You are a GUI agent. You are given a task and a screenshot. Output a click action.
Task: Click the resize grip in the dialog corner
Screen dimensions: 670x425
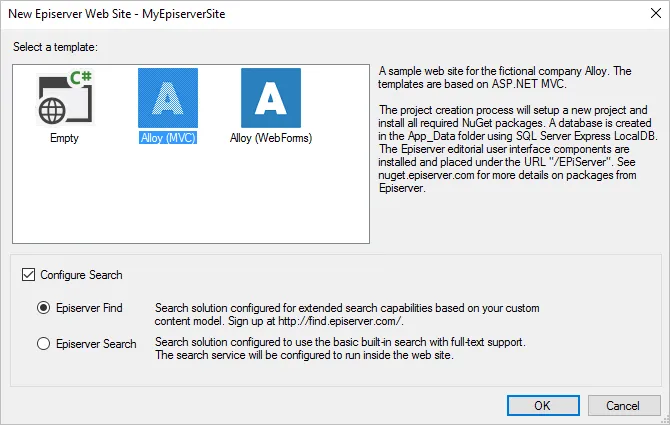click(664, 419)
